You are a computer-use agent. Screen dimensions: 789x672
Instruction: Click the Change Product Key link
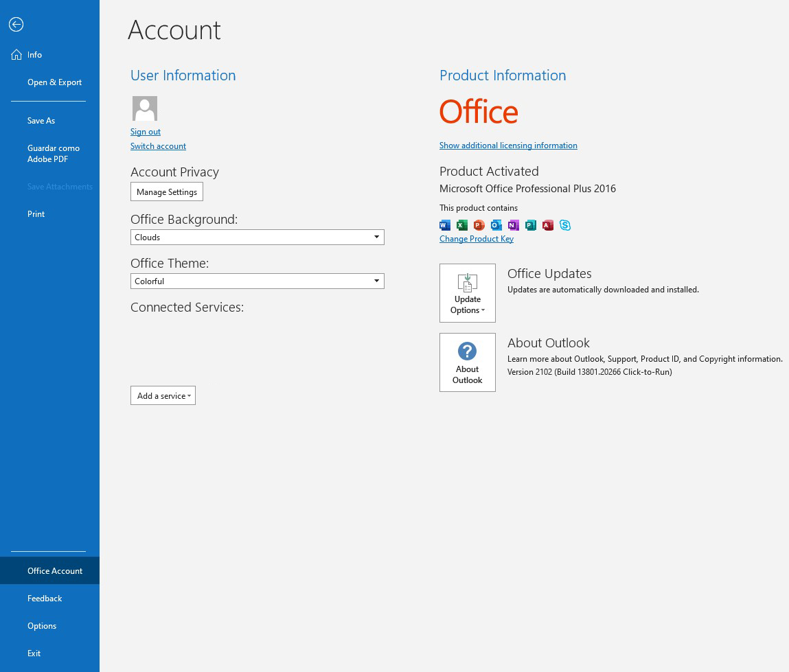click(477, 238)
